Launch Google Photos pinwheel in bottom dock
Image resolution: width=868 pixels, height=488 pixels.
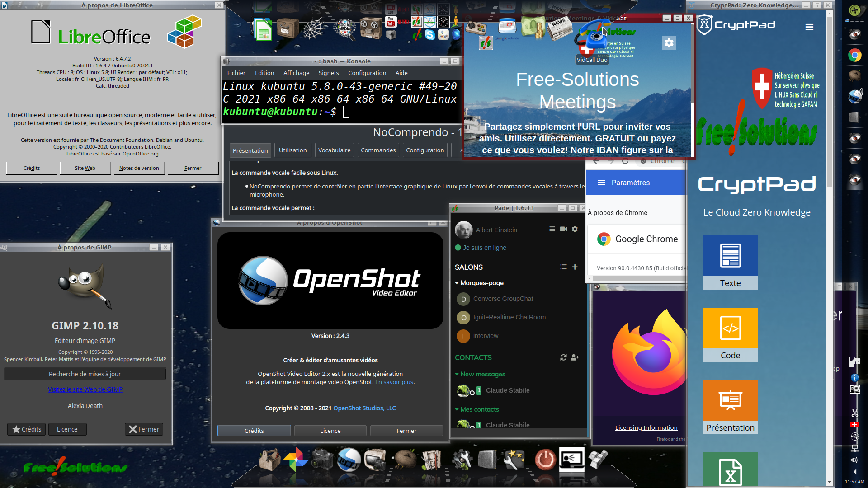(296, 460)
